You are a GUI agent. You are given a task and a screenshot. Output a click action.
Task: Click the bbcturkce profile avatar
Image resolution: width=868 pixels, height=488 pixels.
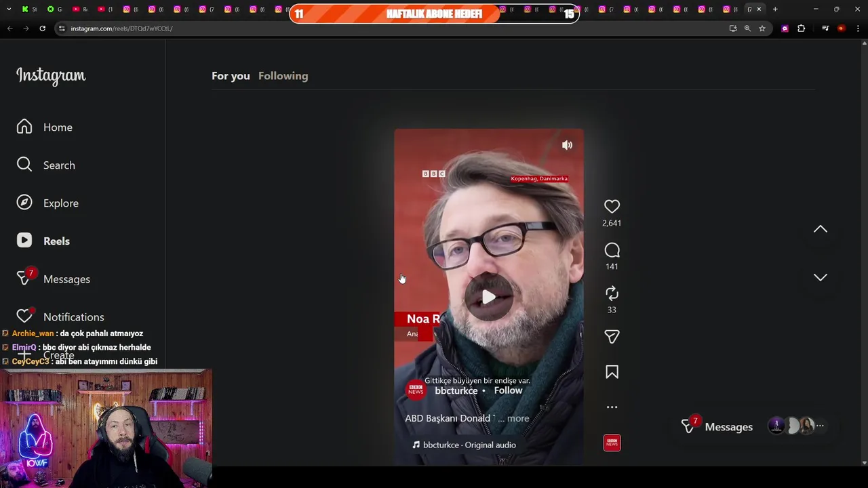pyautogui.click(x=416, y=390)
